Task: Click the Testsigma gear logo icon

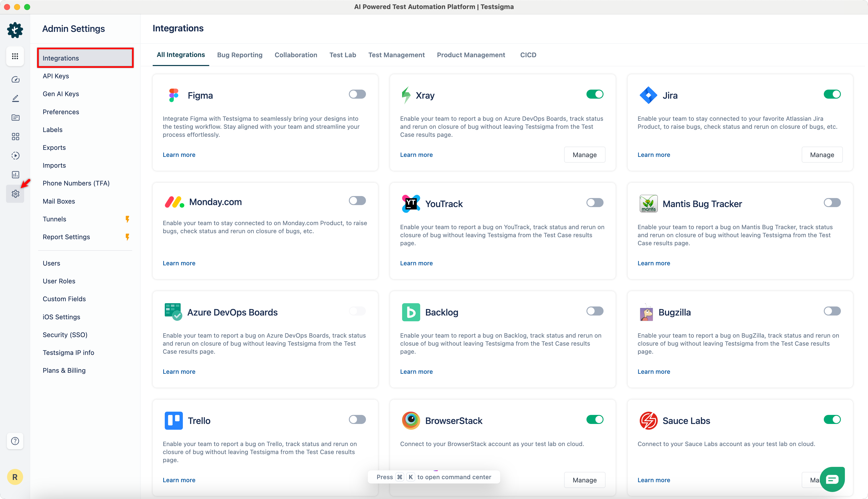Action: click(x=15, y=30)
